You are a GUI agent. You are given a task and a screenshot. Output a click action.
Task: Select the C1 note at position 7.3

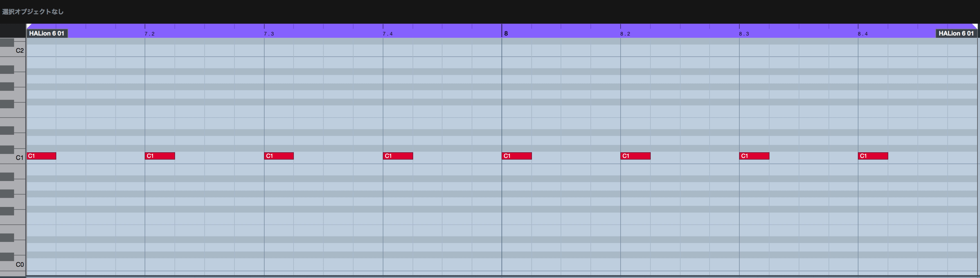click(x=279, y=156)
